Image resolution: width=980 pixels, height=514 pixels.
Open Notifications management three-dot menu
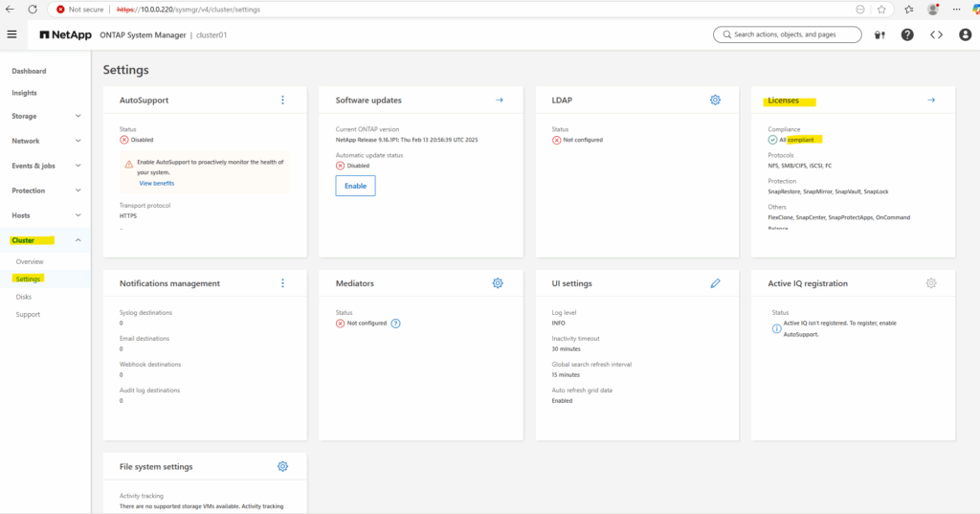pyautogui.click(x=282, y=283)
